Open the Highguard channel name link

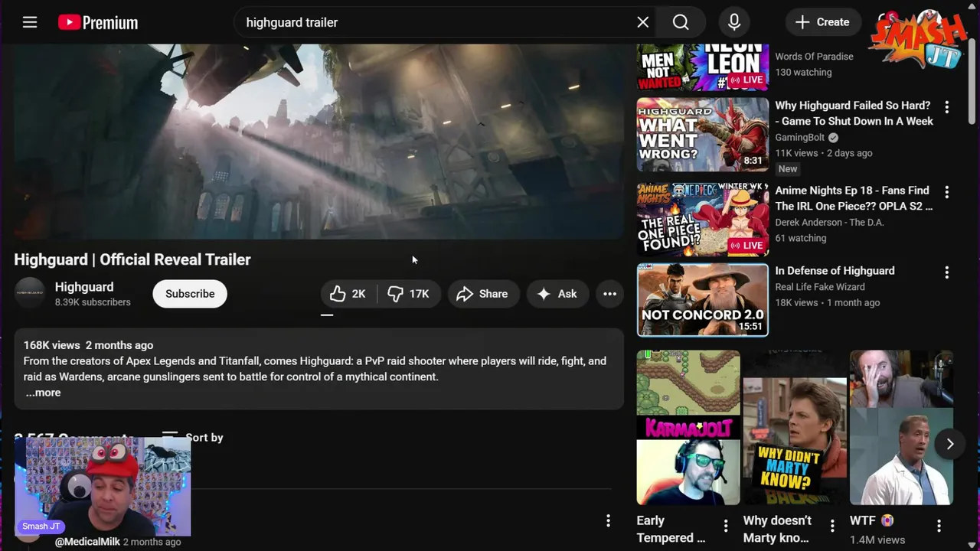(84, 287)
